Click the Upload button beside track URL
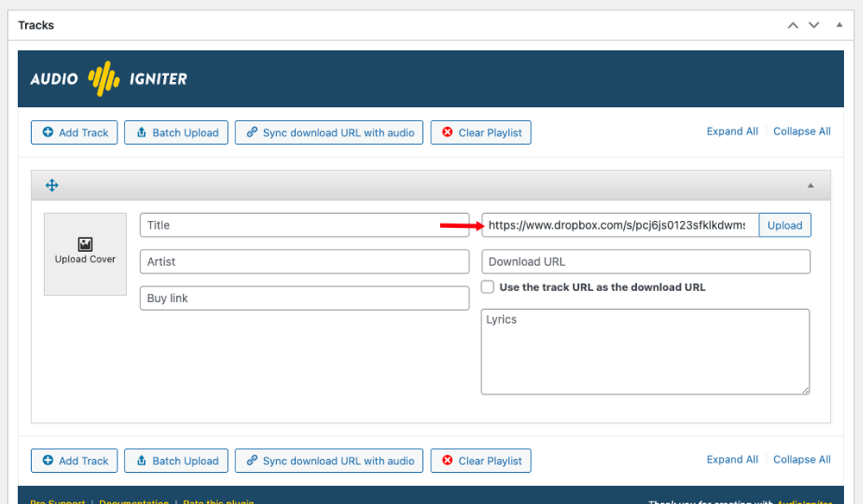 [x=784, y=225]
